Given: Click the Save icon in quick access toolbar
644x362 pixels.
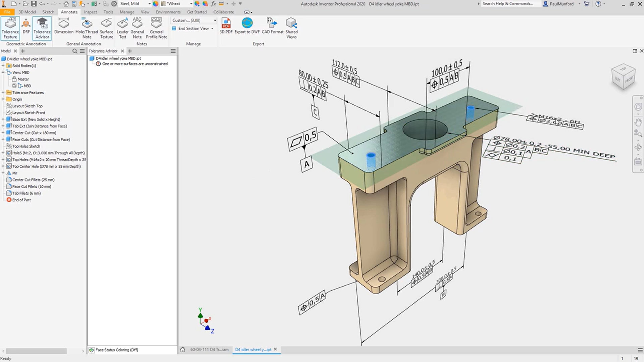Looking at the screenshot, I should point(34,4).
